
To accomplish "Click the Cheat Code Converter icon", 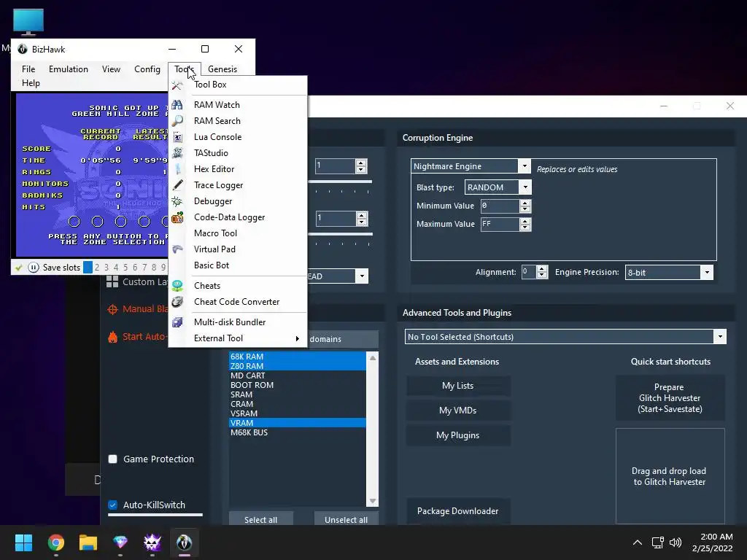I will [x=177, y=301].
